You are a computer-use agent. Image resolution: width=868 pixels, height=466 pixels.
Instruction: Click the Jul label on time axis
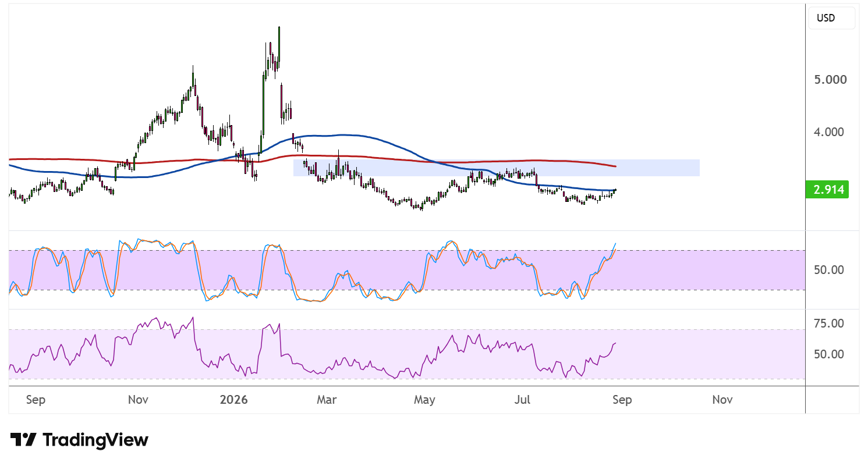(x=523, y=400)
